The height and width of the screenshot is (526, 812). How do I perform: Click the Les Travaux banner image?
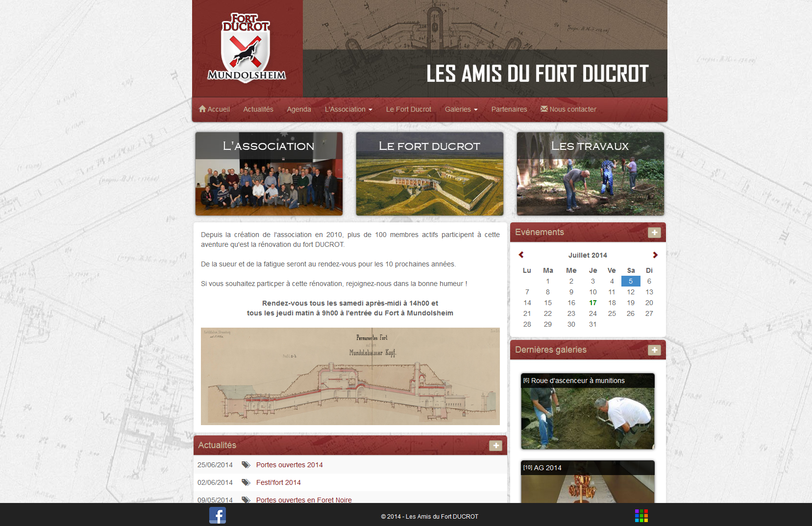[x=591, y=174]
